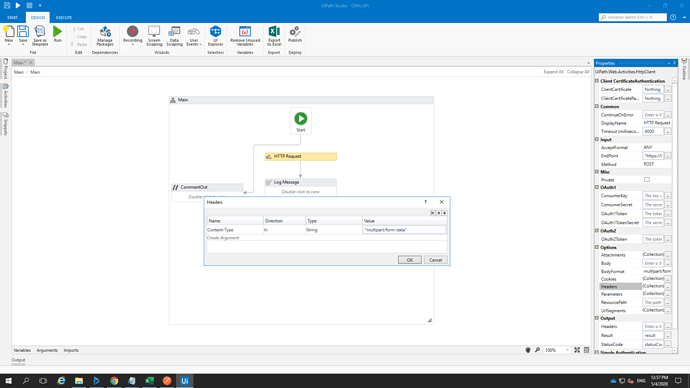
Task: Open the Variables panel tab
Action: pyautogui.click(x=22, y=350)
